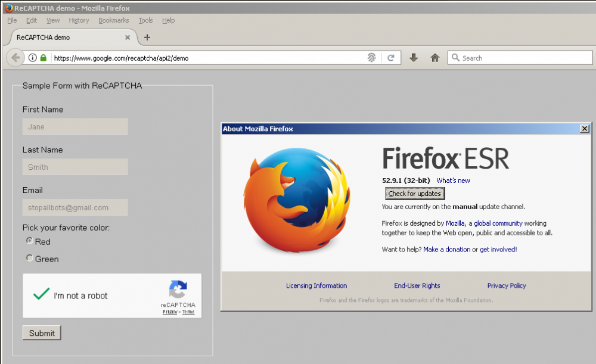Submit the sample form
Screen dimensions: 596x364
42,333
